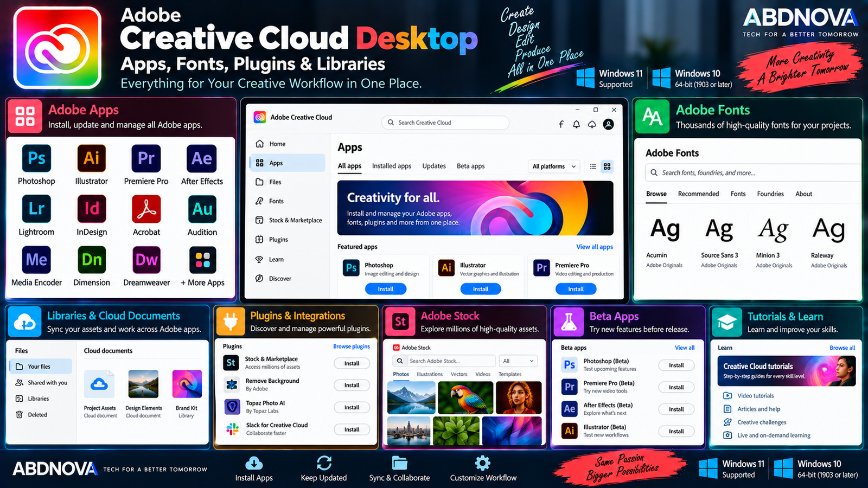Switch to Beta apps tab
This screenshot has height=488, width=868.
pos(470,166)
